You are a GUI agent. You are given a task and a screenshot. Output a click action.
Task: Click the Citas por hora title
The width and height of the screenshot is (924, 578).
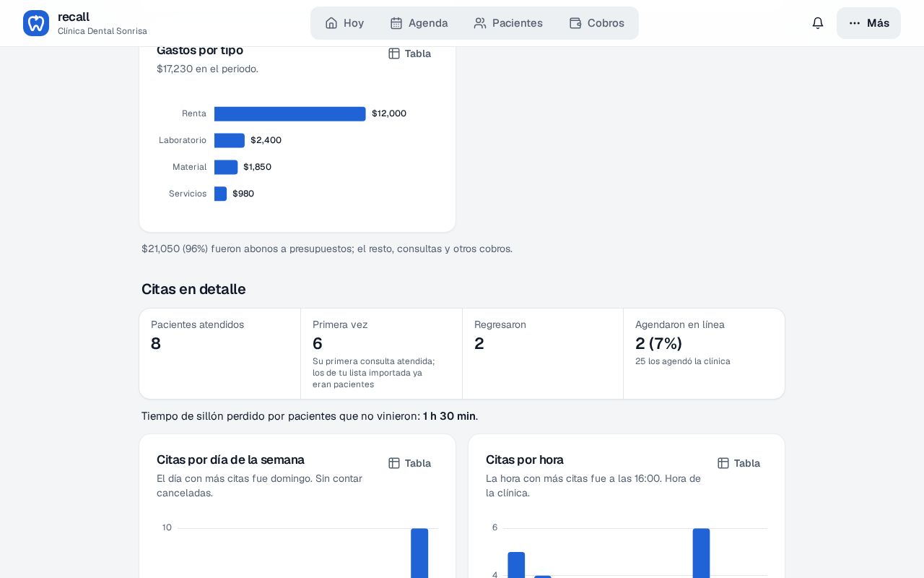pyautogui.click(x=525, y=460)
